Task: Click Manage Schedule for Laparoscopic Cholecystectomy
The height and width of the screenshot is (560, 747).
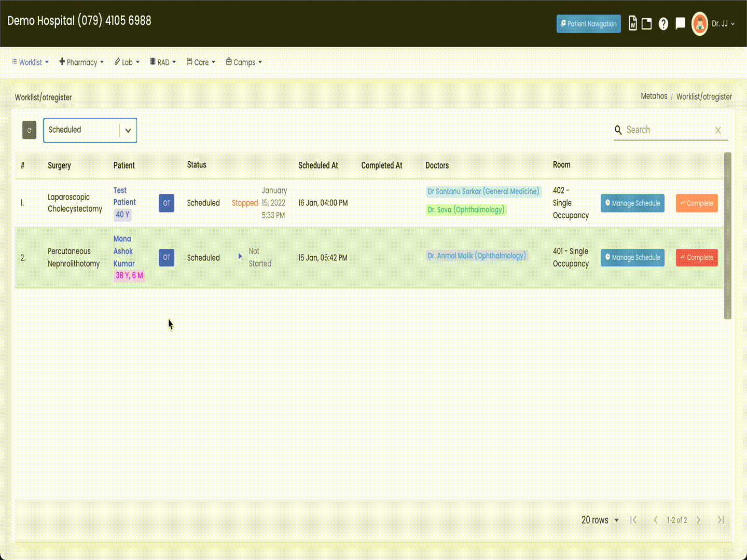Action: tap(632, 203)
